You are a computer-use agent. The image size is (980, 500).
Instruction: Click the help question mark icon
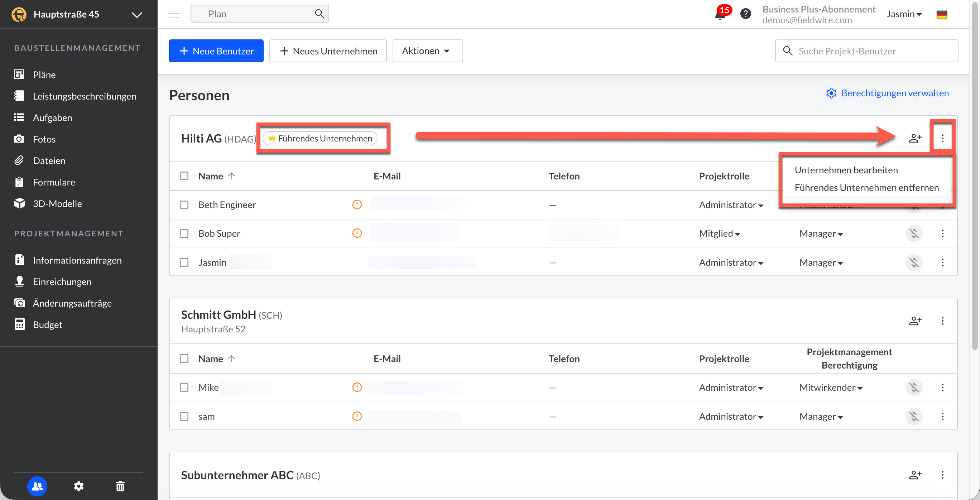[745, 14]
